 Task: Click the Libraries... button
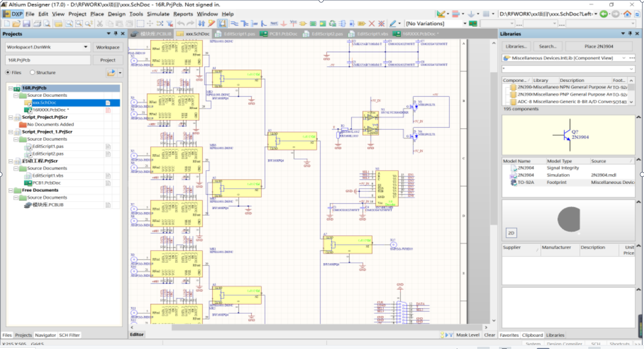point(516,46)
